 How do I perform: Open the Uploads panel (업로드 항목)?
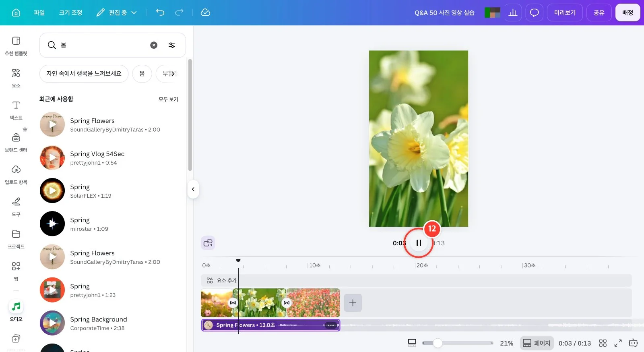(16, 174)
